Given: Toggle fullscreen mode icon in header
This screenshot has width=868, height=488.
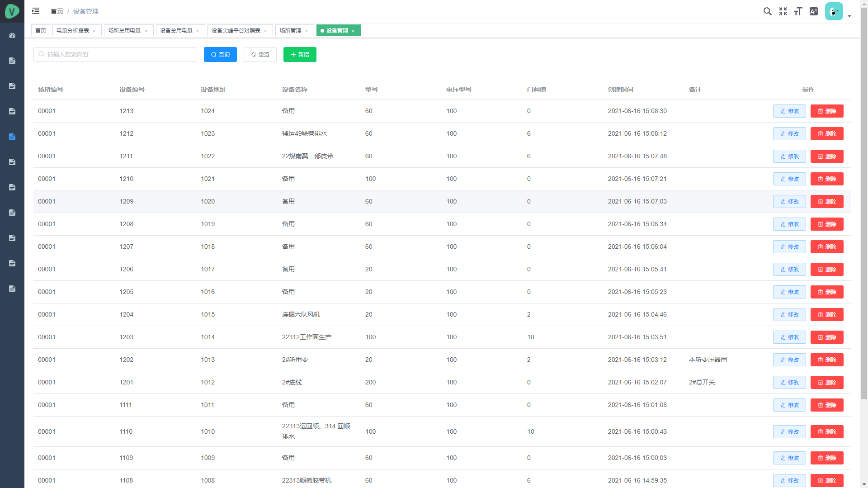Looking at the screenshot, I should tap(783, 11).
